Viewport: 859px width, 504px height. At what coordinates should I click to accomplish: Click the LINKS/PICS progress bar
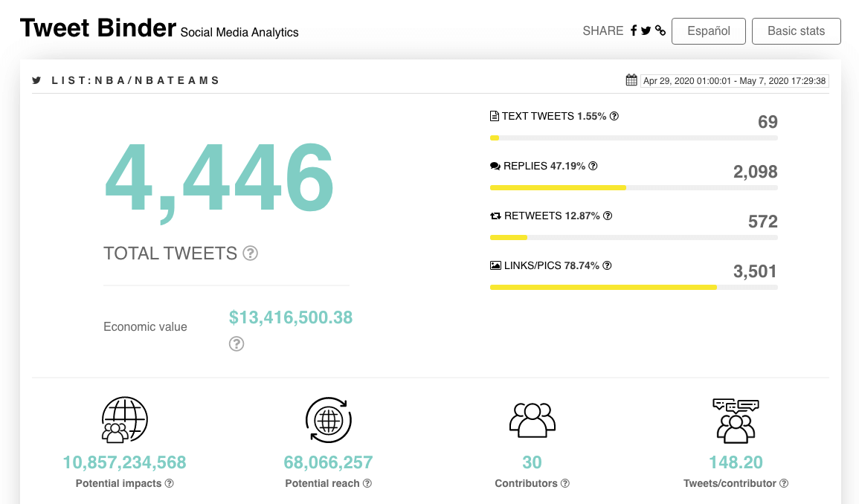pos(634,288)
